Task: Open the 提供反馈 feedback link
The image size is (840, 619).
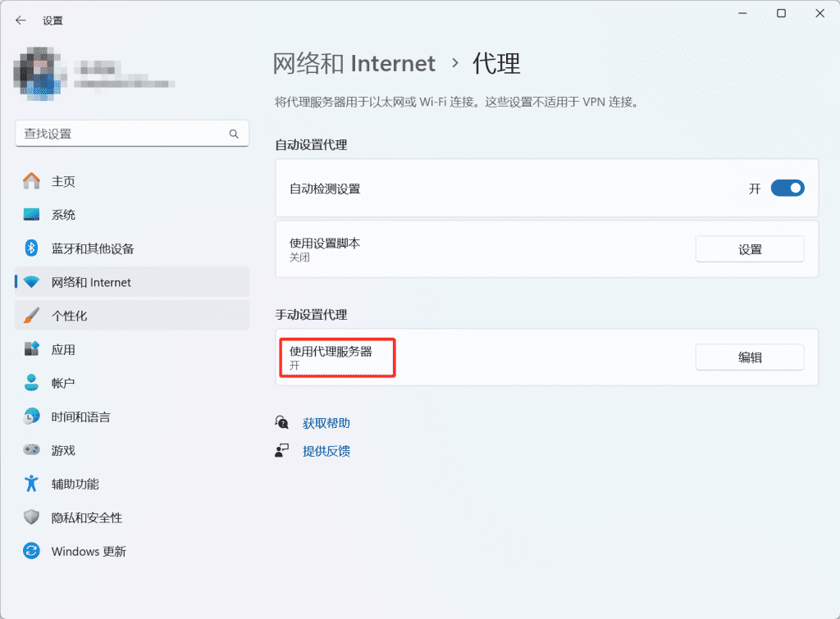Action: tap(326, 451)
